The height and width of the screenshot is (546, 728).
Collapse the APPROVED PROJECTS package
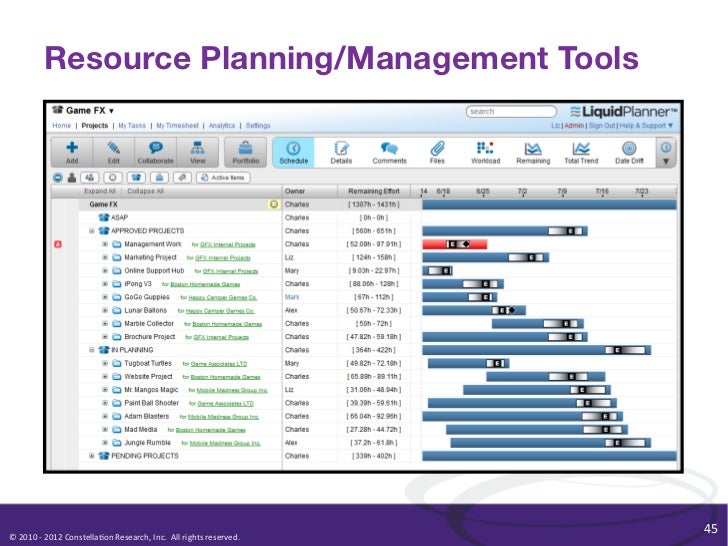click(91, 231)
